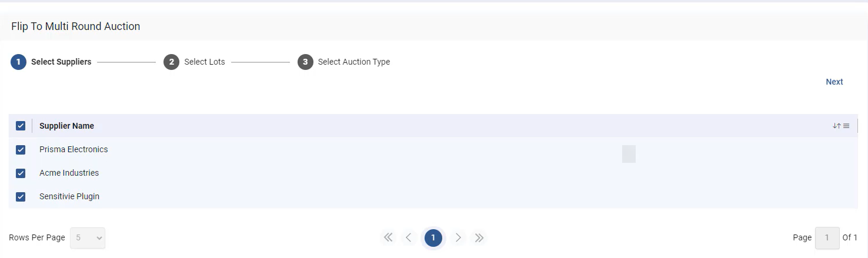
Task: Go to the first page double-chevron
Action: (x=388, y=237)
